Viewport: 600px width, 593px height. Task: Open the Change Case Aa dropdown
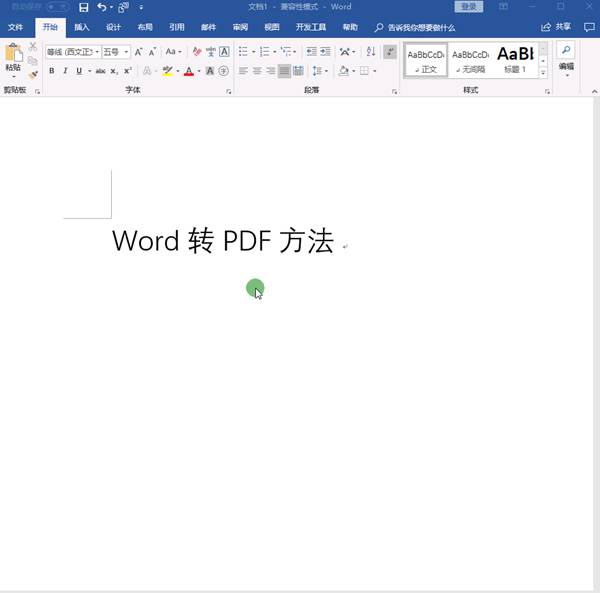click(x=174, y=52)
